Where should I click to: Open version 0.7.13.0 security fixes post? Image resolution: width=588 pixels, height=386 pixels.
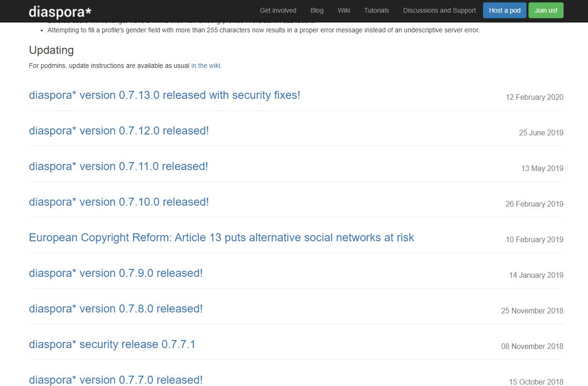165,95
